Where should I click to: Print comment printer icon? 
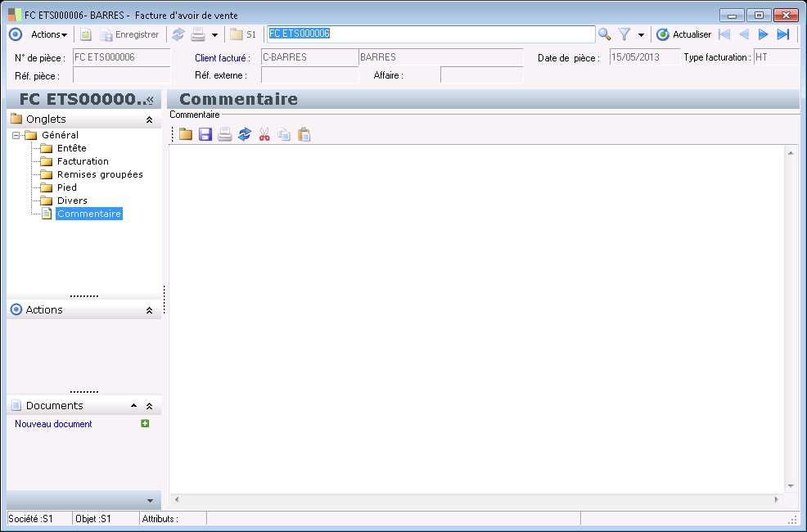pyautogui.click(x=225, y=135)
